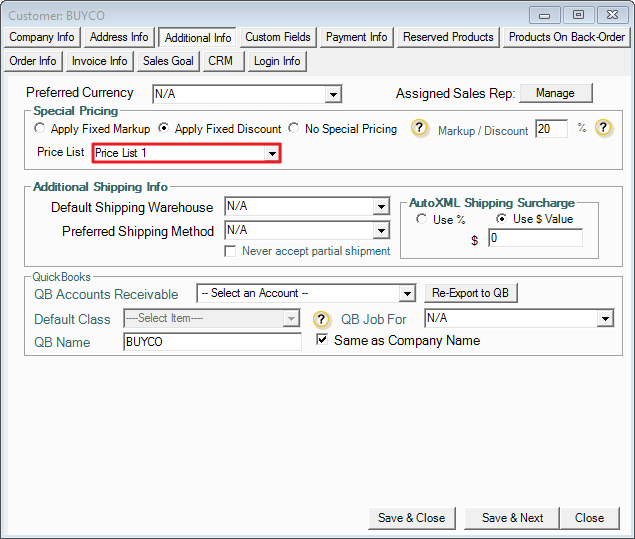Image resolution: width=635 pixels, height=539 pixels.
Task: Go to the CRM tab
Action: pos(220,61)
